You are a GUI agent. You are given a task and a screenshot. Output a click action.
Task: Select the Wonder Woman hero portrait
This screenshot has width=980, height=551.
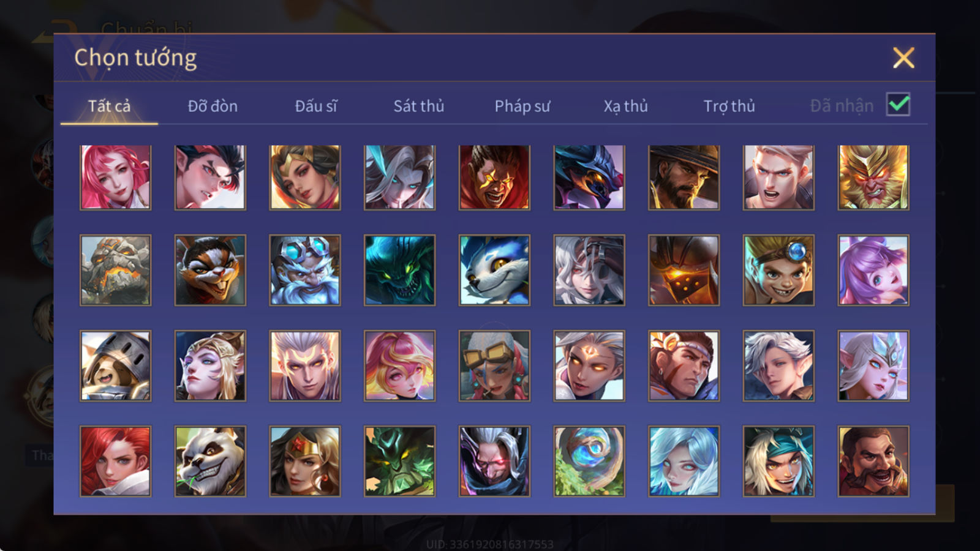[305, 461]
